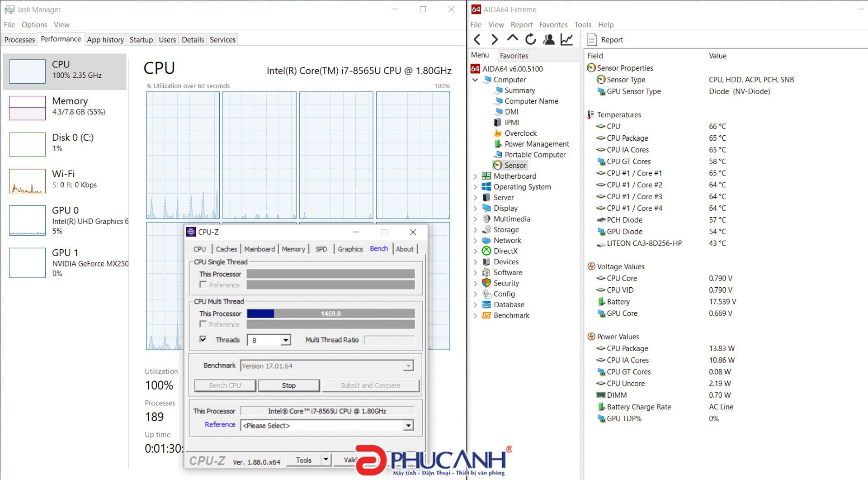Click AIDA64 Forward navigation arrow

(495, 40)
